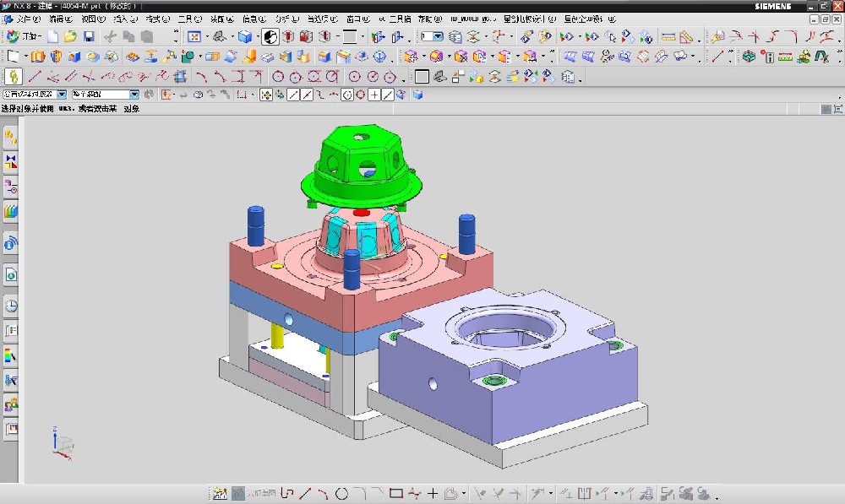Screen dimensions: 845x504
Task: Open the Edit menu
Action: coord(60,18)
